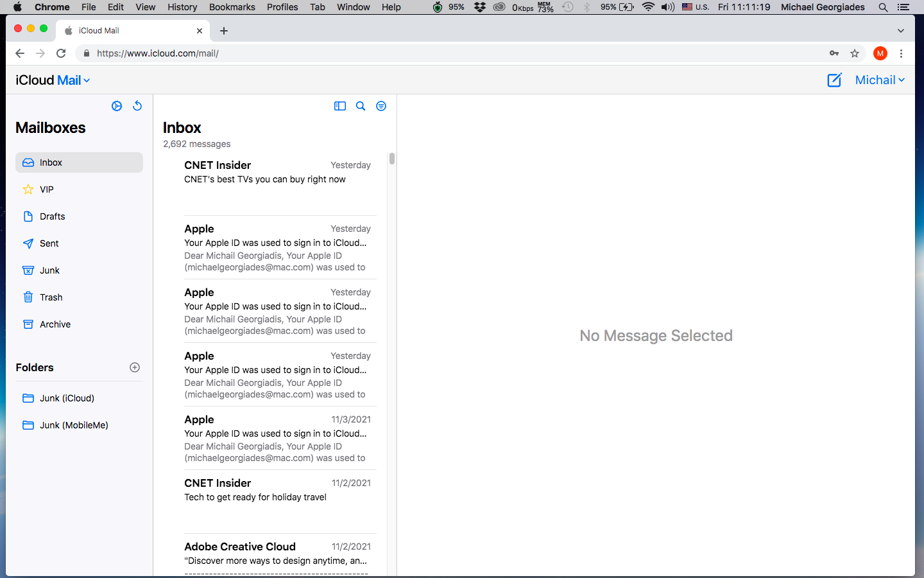Go back to the previous page

(x=20, y=53)
